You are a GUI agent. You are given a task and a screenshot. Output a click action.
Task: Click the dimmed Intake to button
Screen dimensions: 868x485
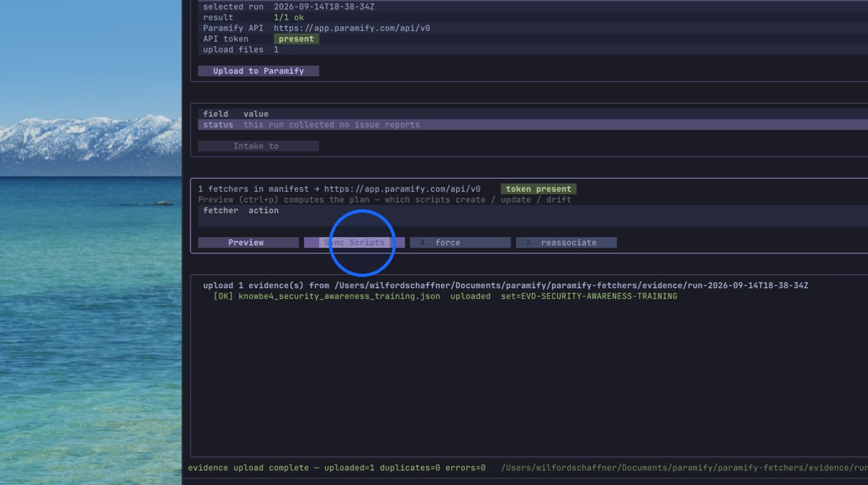[x=259, y=146]
